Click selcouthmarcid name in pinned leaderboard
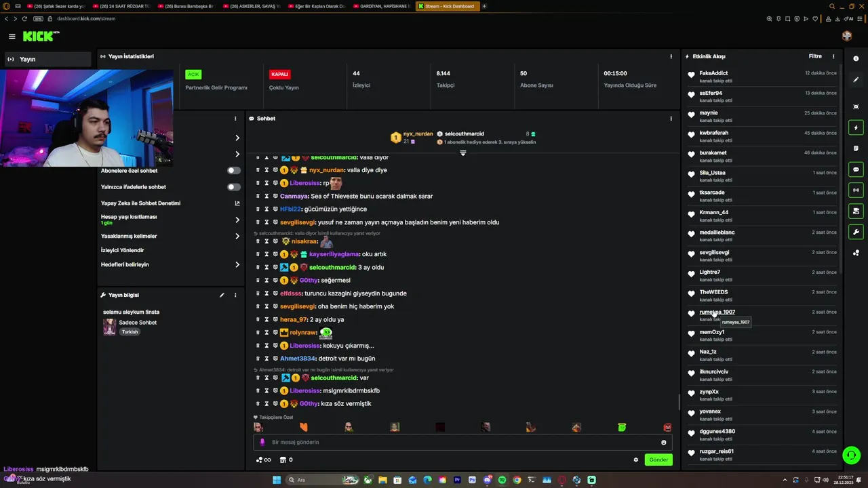The width and height of the screenshot is (868, 488). coord(465,134)
